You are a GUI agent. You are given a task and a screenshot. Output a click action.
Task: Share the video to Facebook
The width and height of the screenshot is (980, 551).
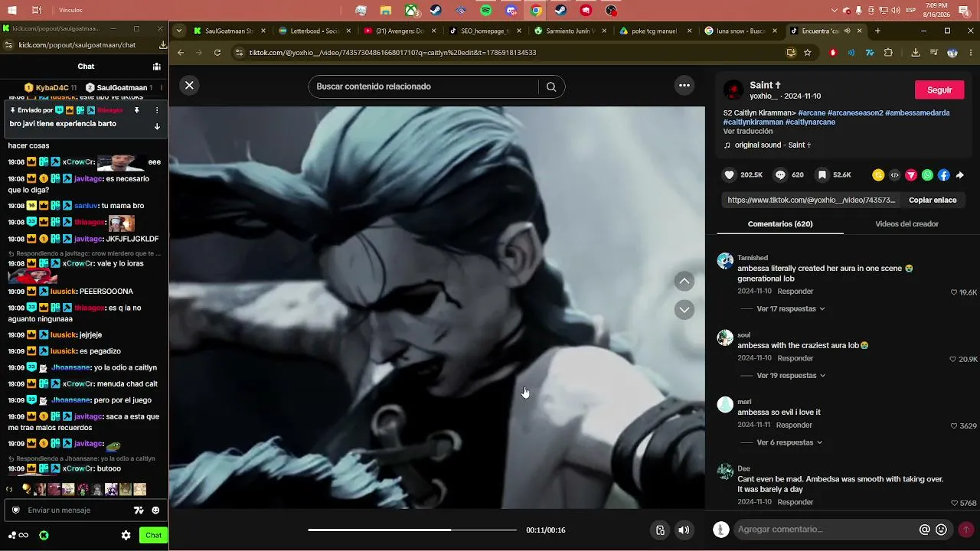[944, 175]
